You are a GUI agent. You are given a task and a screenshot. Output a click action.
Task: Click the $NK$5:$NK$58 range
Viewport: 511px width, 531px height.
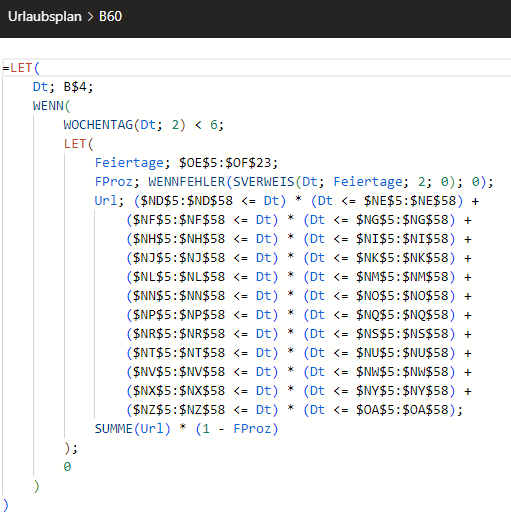(x=402, y=258)
